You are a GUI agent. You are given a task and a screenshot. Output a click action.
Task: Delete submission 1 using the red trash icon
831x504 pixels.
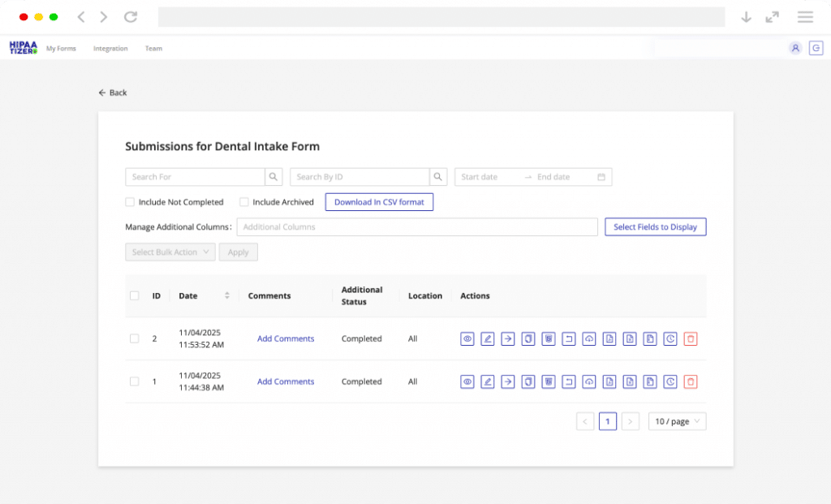tap(690, 381)
